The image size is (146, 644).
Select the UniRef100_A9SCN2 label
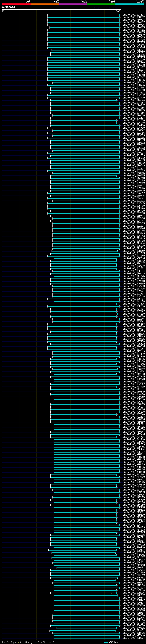(x=134, y=607)
